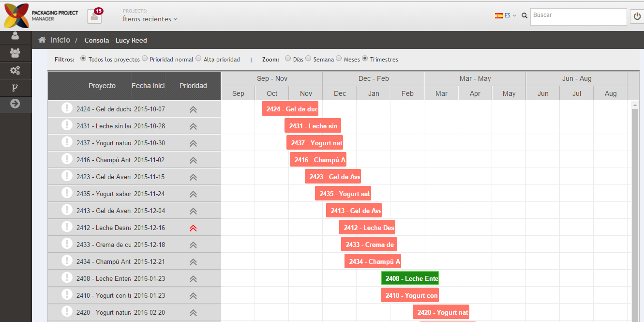Switch zoom to Días

(288, 58)
